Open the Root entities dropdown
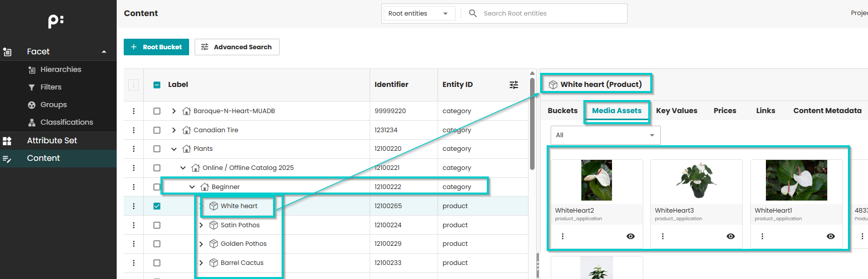 click(418, 14)
